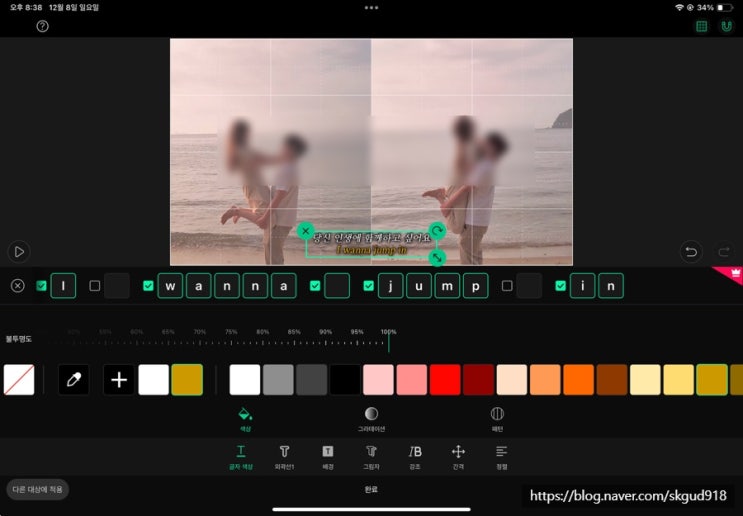Select the transparent no-color swatch
Image resolution: width=743 pixels, height=516 pixels.
pyautogui.click(x=19, y=380)
